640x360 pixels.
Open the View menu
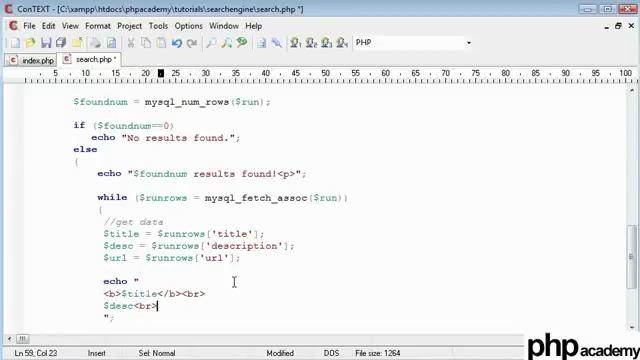[70, 26]
